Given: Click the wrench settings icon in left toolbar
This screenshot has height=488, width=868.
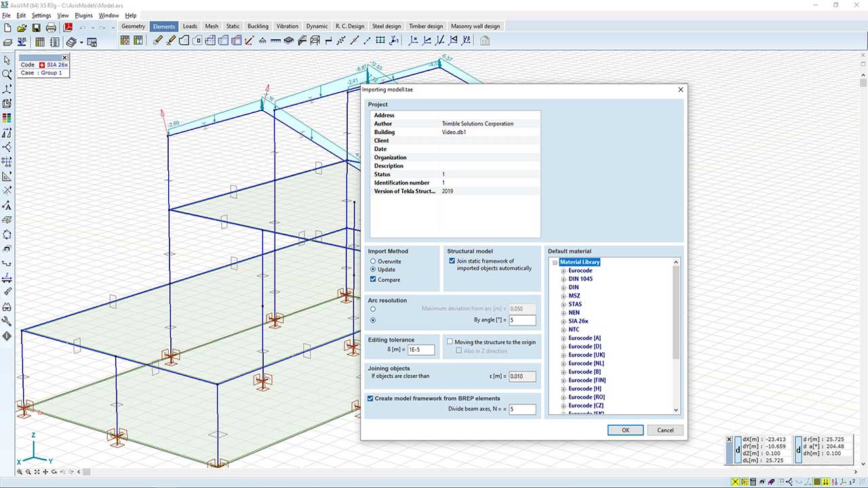Looking at the screenshot, I should 7,321.
